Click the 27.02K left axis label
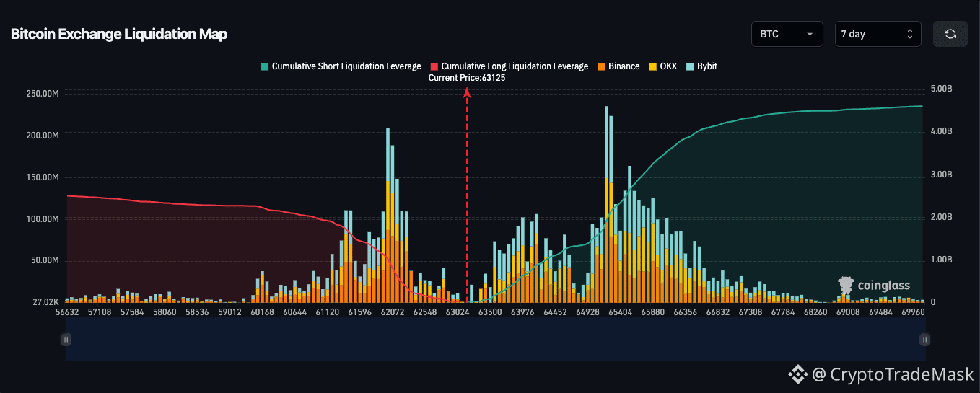Image resolution: width=980 pixels, height=393 pixels. tap(45, 302)
